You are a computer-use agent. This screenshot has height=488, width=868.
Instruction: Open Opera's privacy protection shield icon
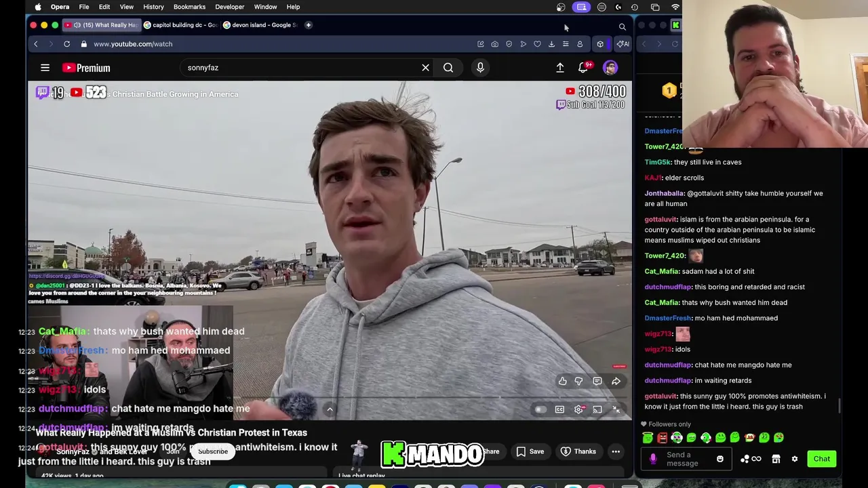(509, 44)
